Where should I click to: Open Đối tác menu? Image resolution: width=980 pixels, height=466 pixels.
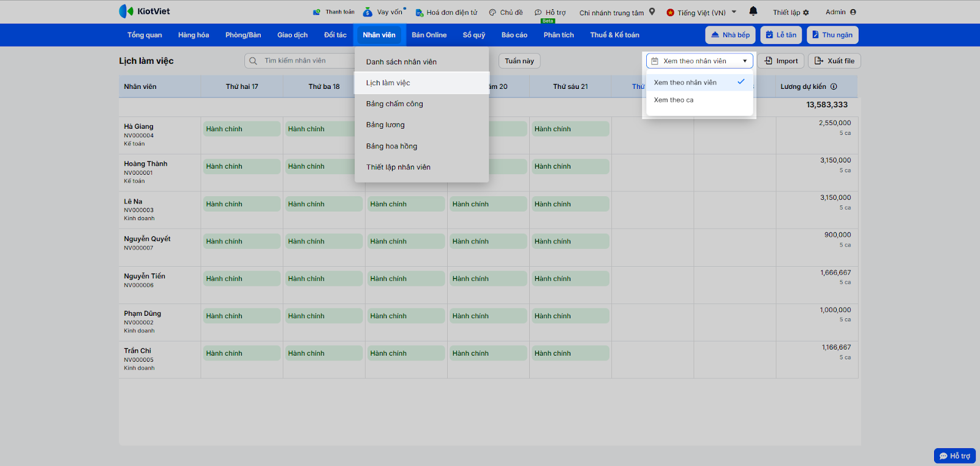[x=335, y=35]
